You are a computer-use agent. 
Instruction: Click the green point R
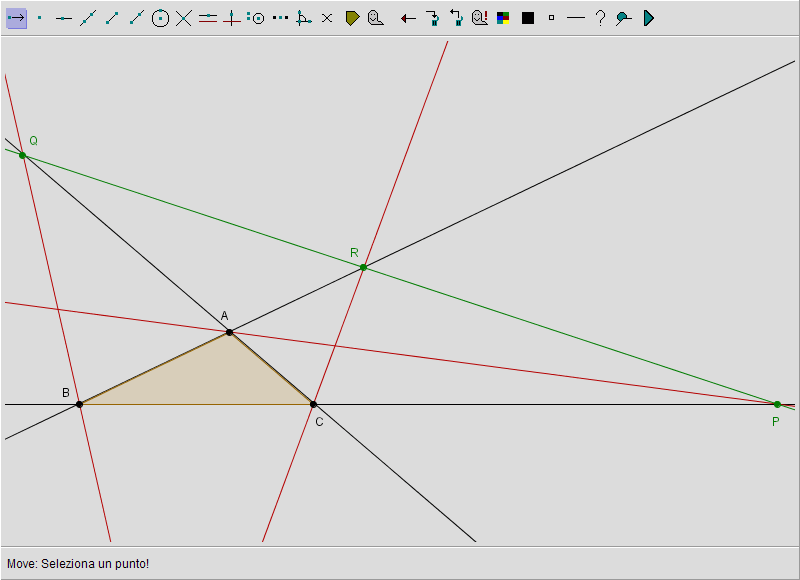point(363,267)
